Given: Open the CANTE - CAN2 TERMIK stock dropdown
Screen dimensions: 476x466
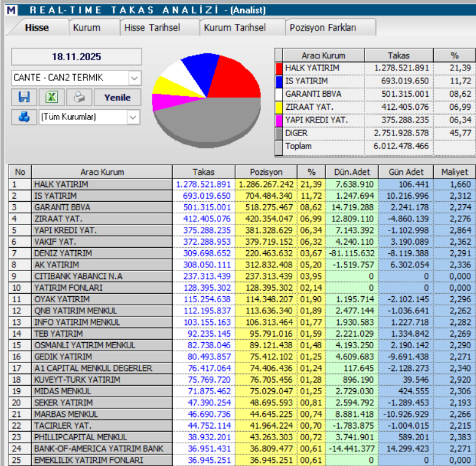Looking at the screenshot, I should (135, 78).
